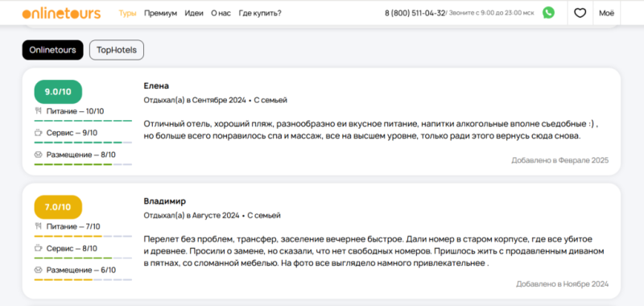Screen dimensions: 644x306
Task: Click Владимир's 7.0/10 rating badge
Action: (58, 207)
